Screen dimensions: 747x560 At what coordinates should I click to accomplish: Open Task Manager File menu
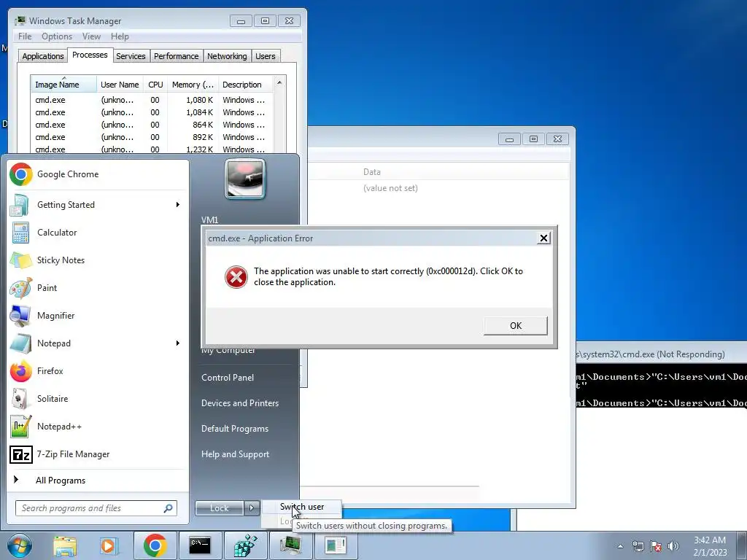[x=25, y=36]
